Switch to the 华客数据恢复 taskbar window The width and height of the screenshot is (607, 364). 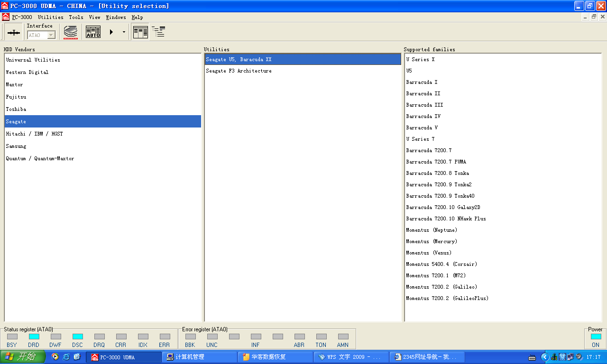276,357
